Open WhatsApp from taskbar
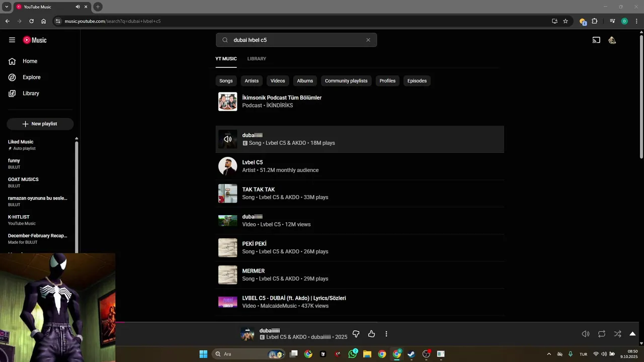Screen dimensions: 644x362 [353, 354]
